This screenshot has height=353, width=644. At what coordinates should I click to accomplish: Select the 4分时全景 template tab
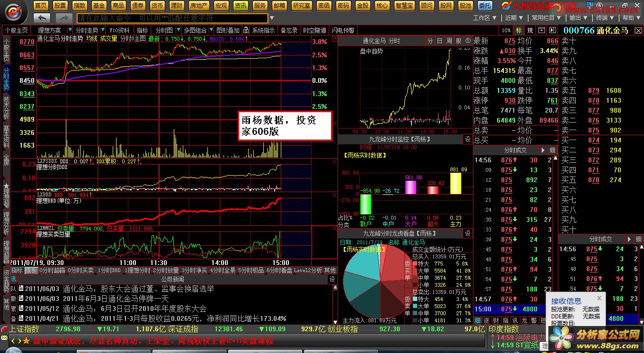(x=223, y=270)
